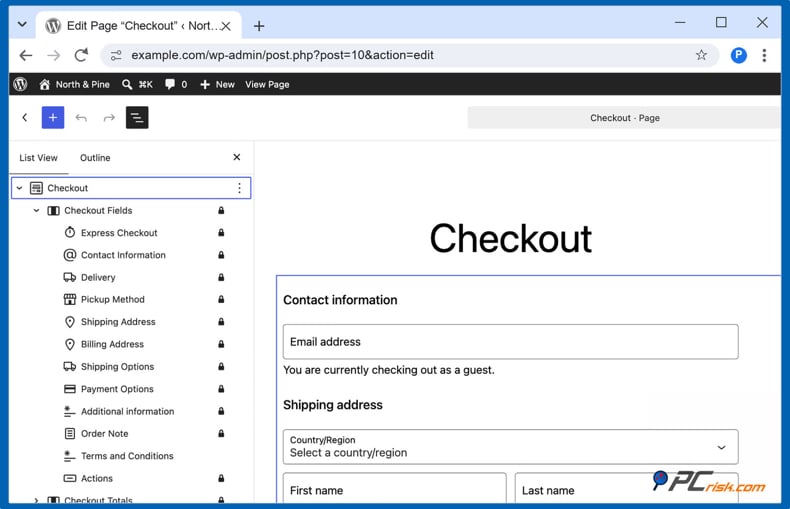
Task: Click the Shipping Address pin icon
Action: [70, 322]
